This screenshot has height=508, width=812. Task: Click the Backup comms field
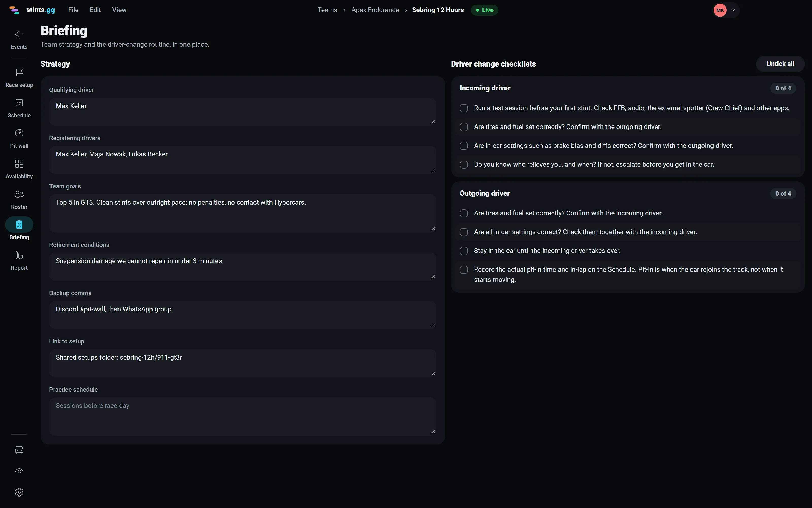pyautogui.click(x=243, y=315)
